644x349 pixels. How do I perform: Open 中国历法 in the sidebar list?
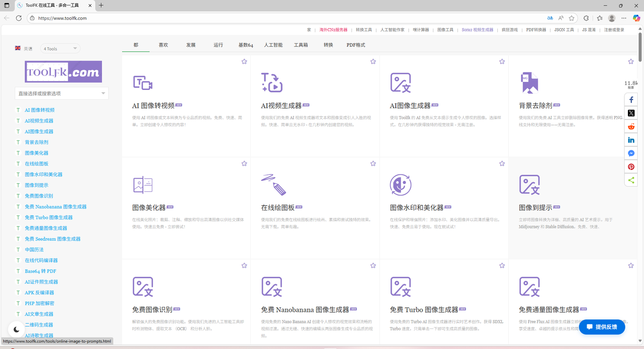[x=34, y=250]
